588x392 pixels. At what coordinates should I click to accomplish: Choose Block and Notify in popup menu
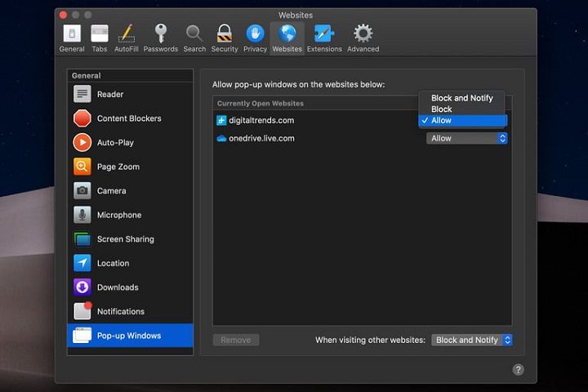click(462, 98)
